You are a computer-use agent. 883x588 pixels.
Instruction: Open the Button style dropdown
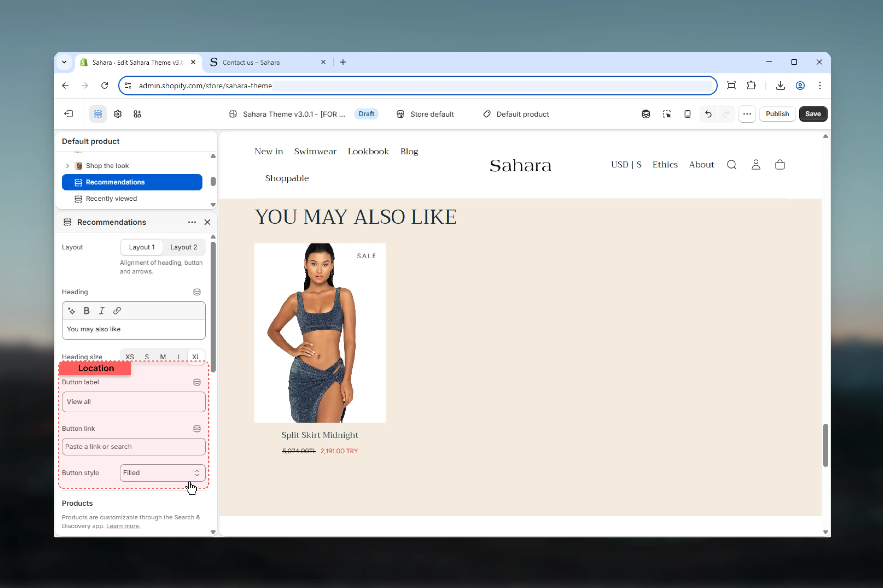163,473
